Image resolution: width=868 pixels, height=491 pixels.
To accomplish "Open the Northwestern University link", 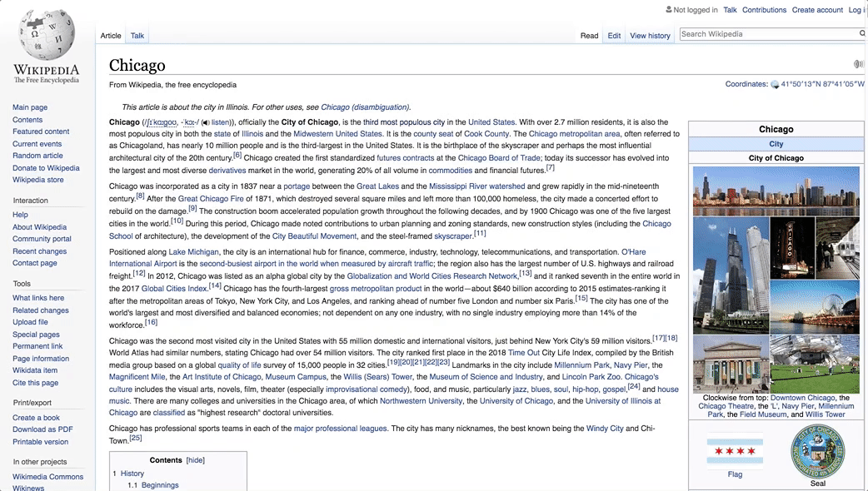I will [x=421, y=401].
